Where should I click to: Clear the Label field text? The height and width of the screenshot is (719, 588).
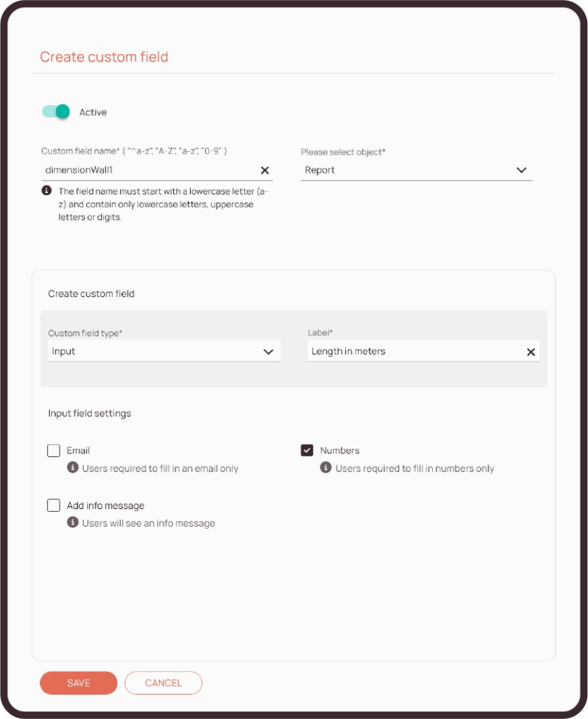pos(531,352)
